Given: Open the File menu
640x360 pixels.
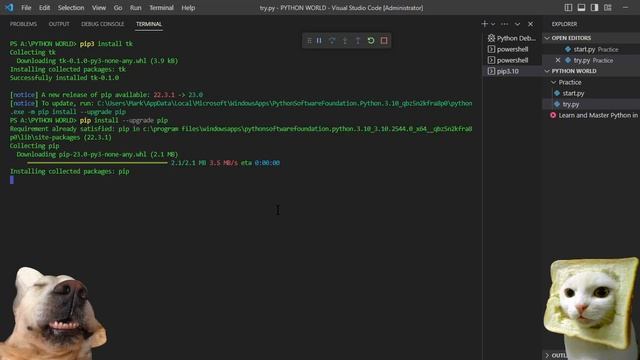Looking at the screenshot, I should (26, 8).
